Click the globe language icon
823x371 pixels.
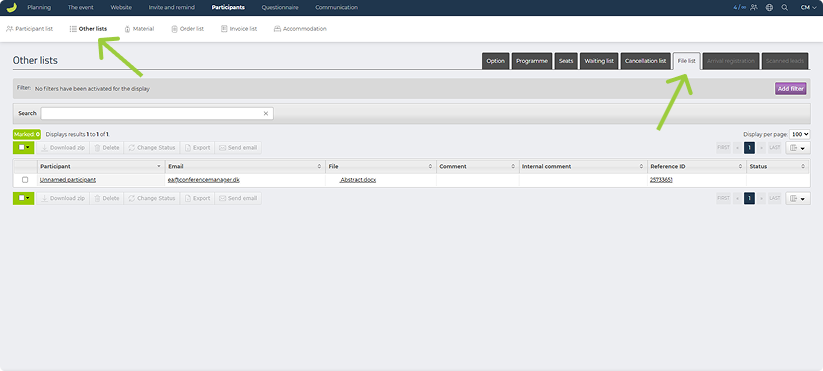point(769,8)
